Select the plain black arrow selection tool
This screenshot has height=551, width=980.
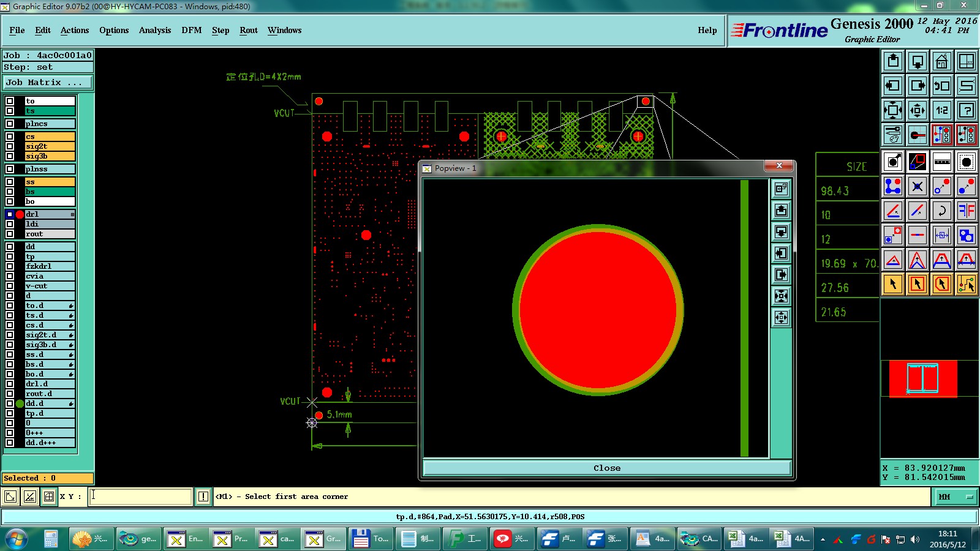tap(893, 284)
